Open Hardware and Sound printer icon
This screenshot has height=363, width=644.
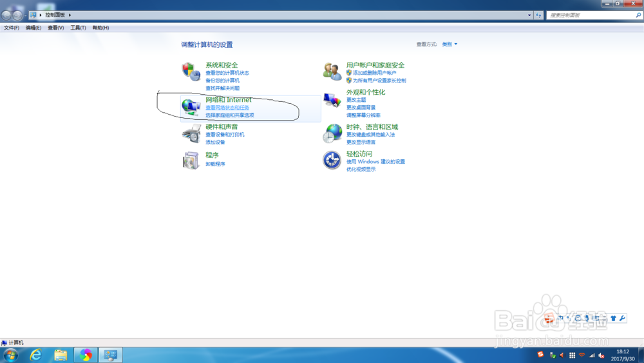pyautogui.click(x=191, y=133)
